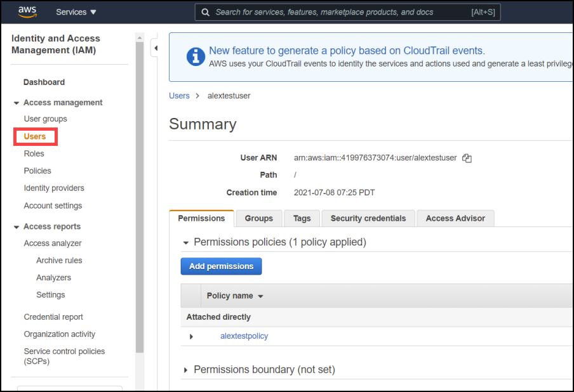Open Organization activity in sidebar
The width and height of the screenshot is (574, 392).
59,334
